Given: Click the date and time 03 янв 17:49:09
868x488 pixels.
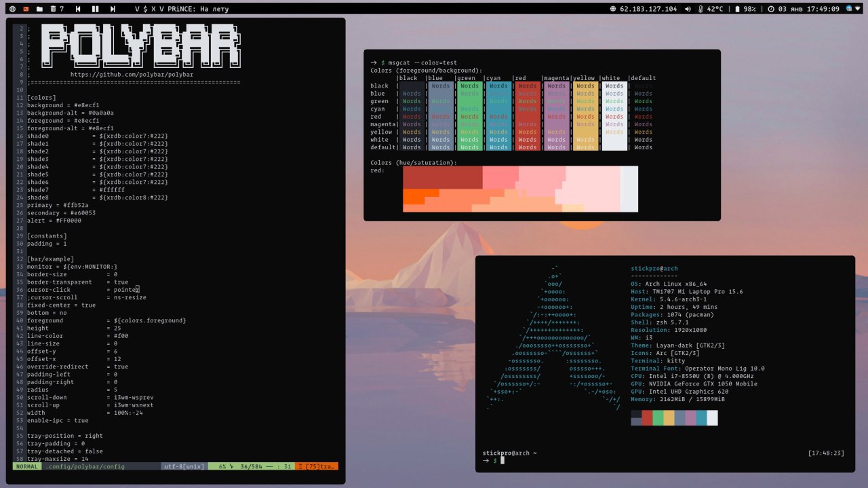Looking at the screenshot, I should (809, 9).
